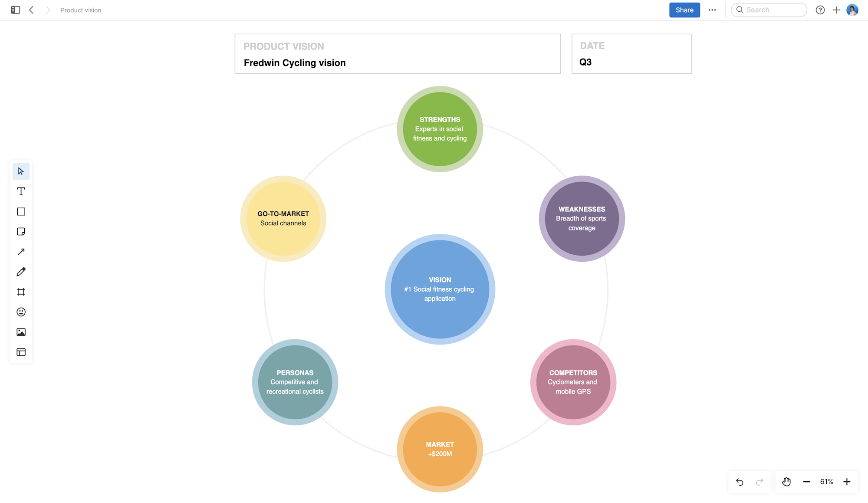Select the Frame tool
Screen dimensions: 868x503
[x=21, y=292]
